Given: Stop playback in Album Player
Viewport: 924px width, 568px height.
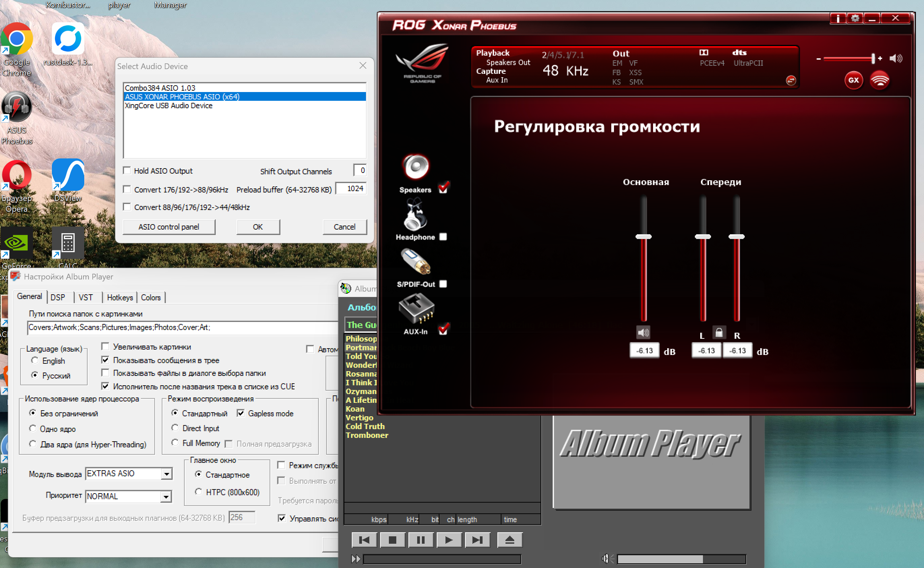Looking at the screenshot, I should click(x=392, y=540).
